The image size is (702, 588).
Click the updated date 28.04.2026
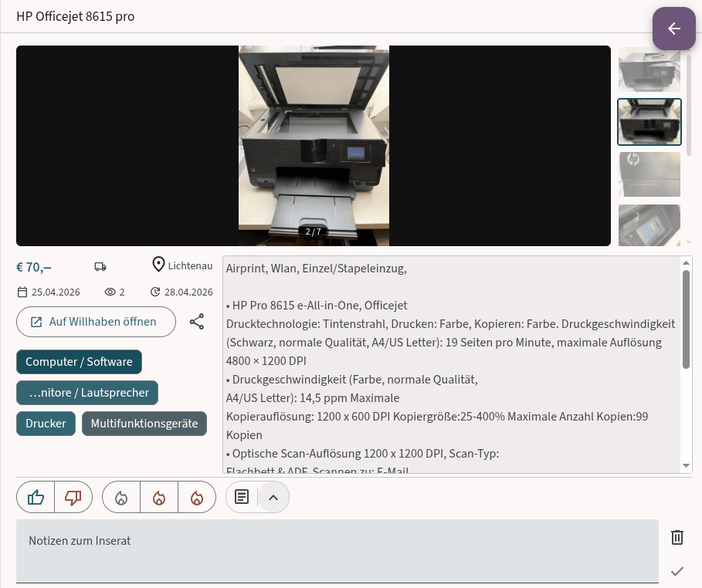coord(181,292)
